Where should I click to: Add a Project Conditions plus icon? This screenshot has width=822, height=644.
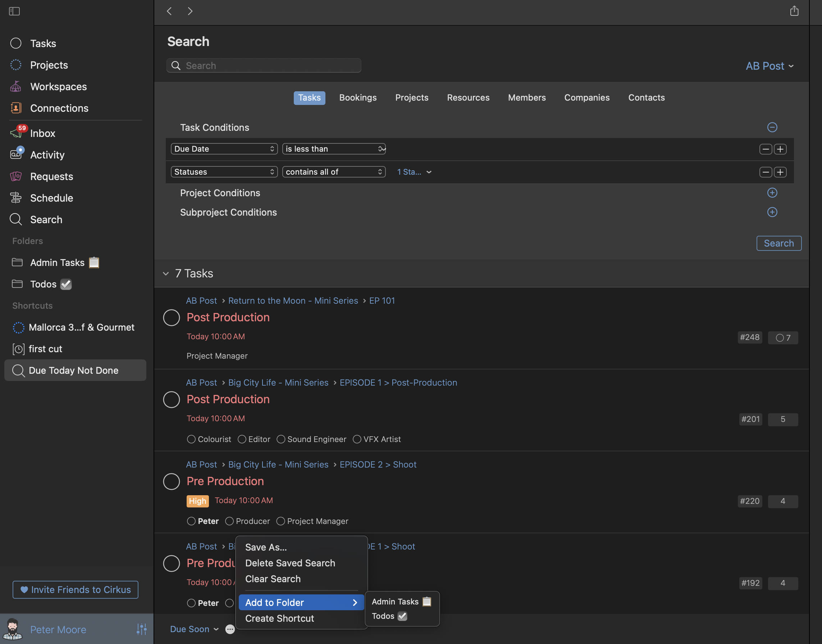(772, 193)
